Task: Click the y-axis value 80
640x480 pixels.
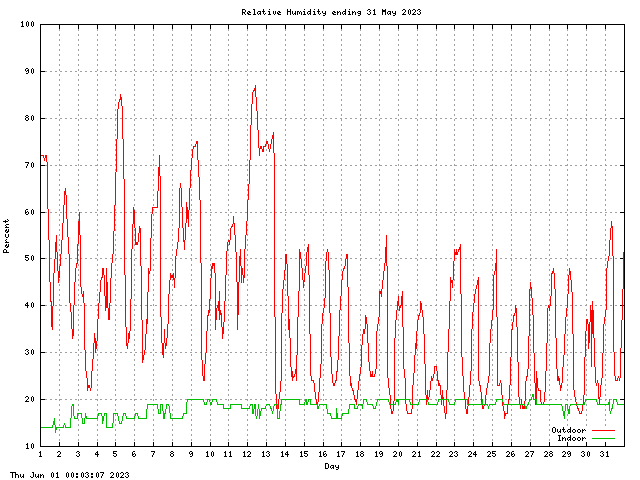Action: [30, 118]
